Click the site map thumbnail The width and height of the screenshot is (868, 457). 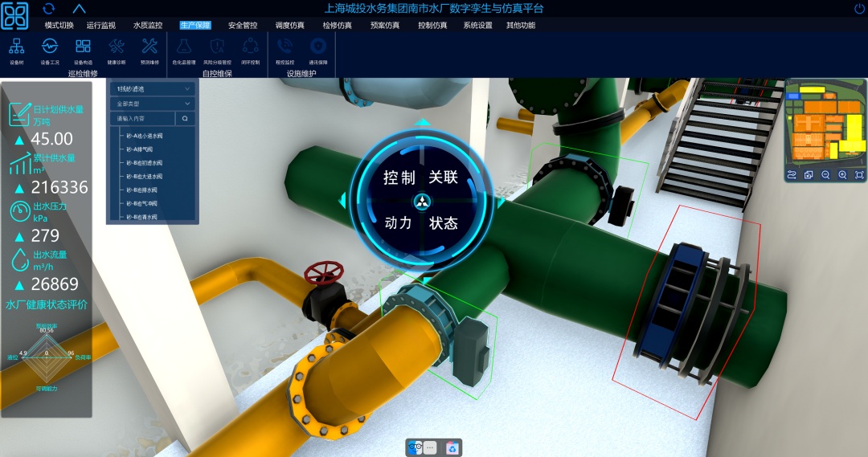coord(826,123)
